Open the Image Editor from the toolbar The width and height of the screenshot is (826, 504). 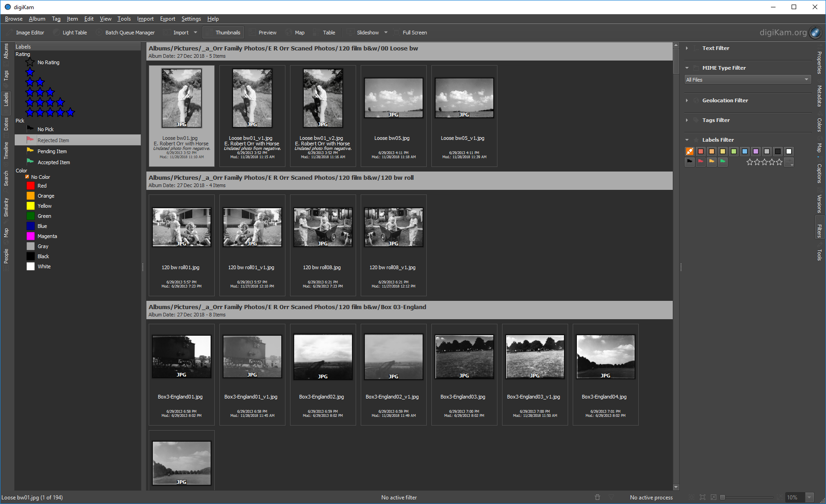[x=29, y=33]
